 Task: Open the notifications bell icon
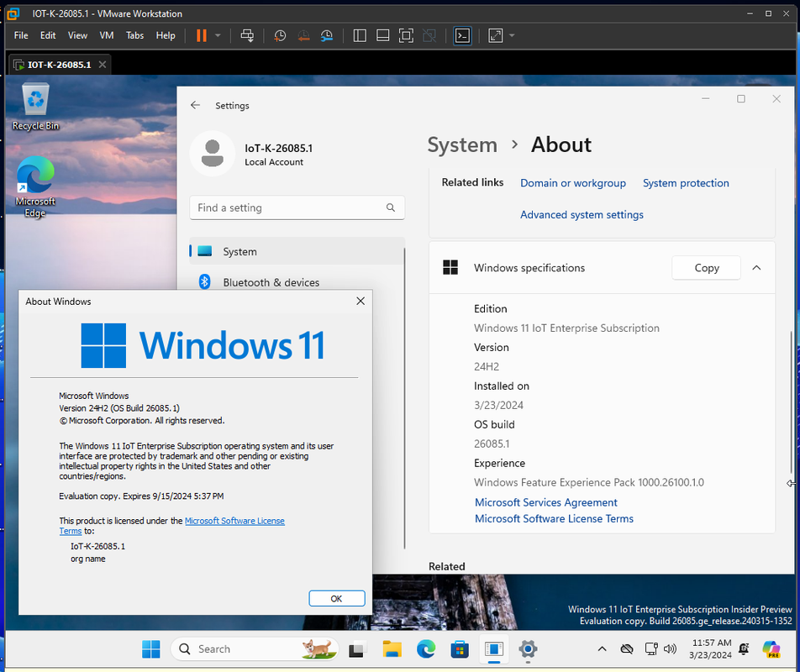tap(744, 649)
